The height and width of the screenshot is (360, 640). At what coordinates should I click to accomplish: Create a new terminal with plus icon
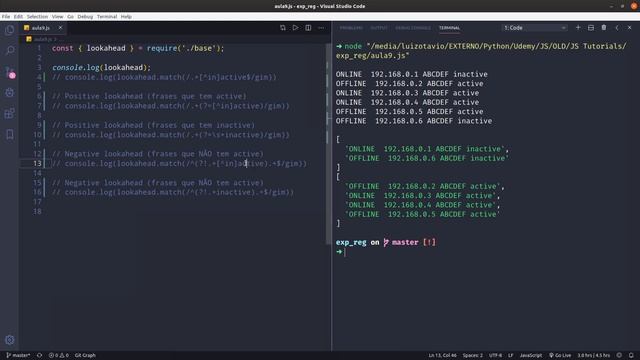tap(578, 28)
